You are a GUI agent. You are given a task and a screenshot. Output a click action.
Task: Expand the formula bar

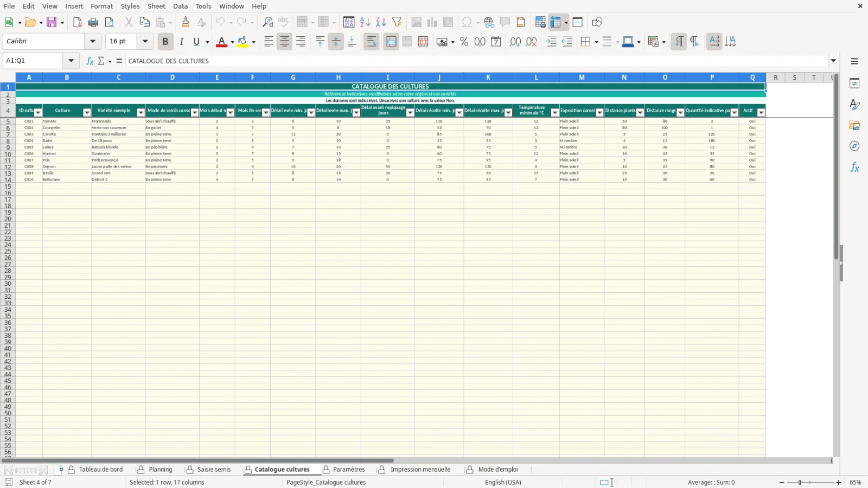click(834, 61)
